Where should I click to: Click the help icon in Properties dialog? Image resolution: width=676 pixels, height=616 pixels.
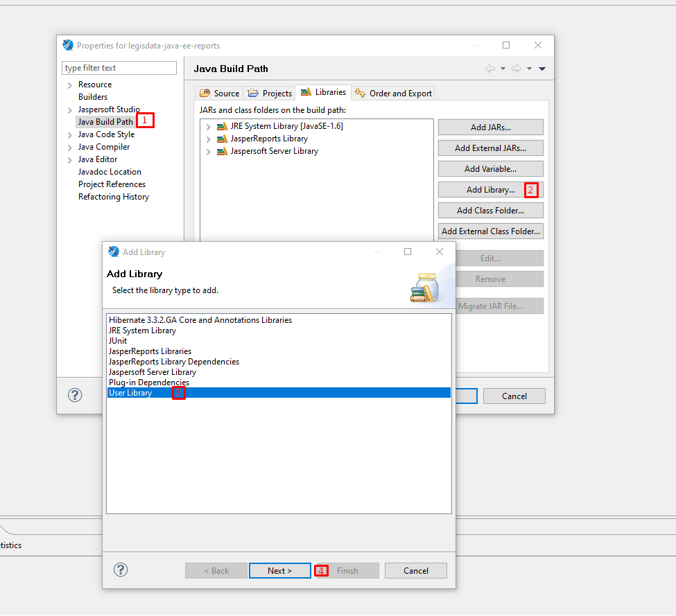(75, 395)
